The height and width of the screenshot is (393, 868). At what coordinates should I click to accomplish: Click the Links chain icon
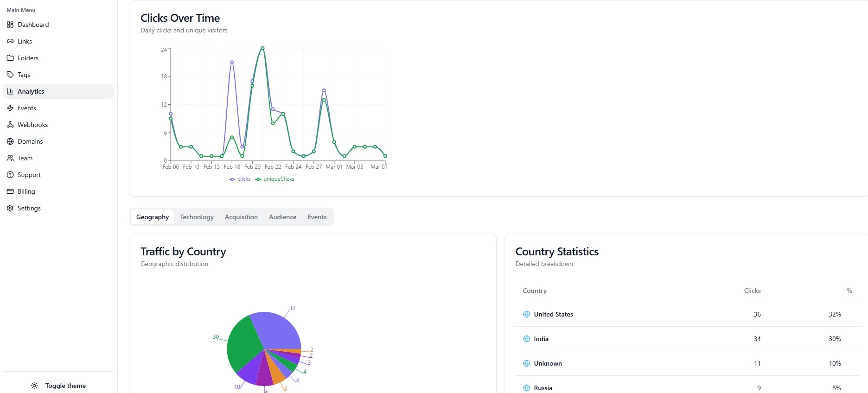(x=10, y=41)
